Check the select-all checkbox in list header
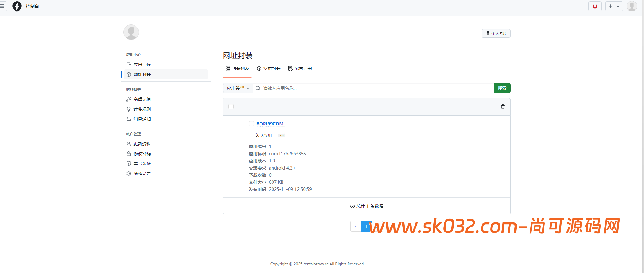This screenshot has height=273, width=644. coord(231,107)
